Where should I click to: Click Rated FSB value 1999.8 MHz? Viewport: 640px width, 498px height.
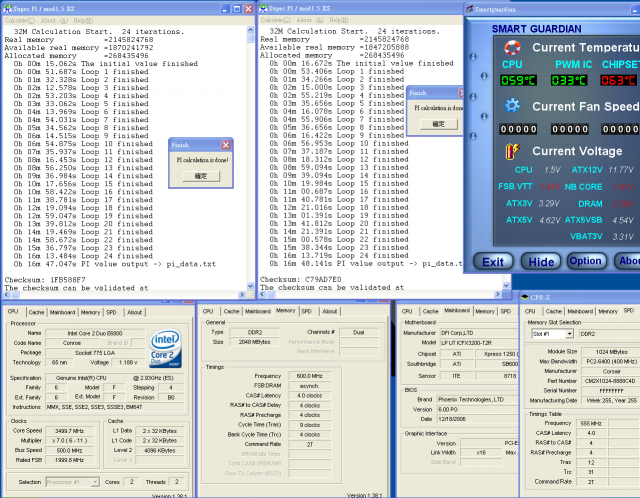[70, 460]
